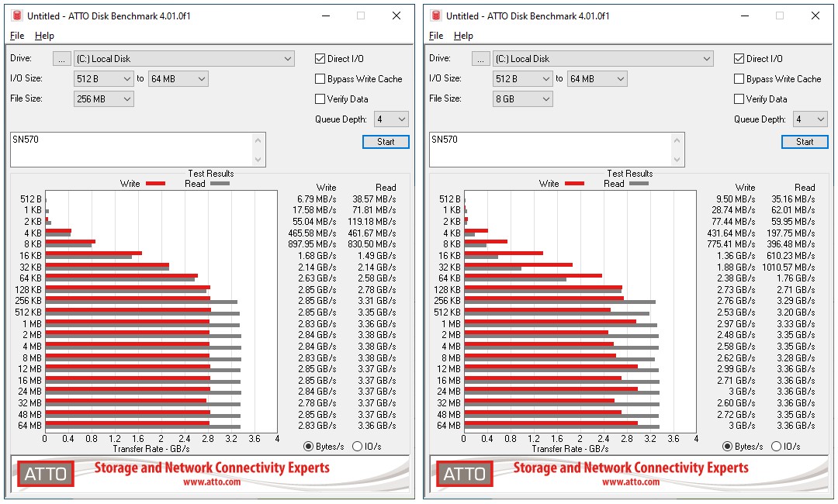Open www.atto.com link in left window

click(x=212, y=482)
